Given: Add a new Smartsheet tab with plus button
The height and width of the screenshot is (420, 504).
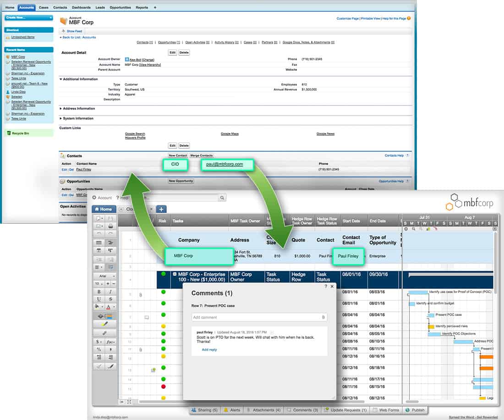Looking at the screenshot, I should [161, 209].
